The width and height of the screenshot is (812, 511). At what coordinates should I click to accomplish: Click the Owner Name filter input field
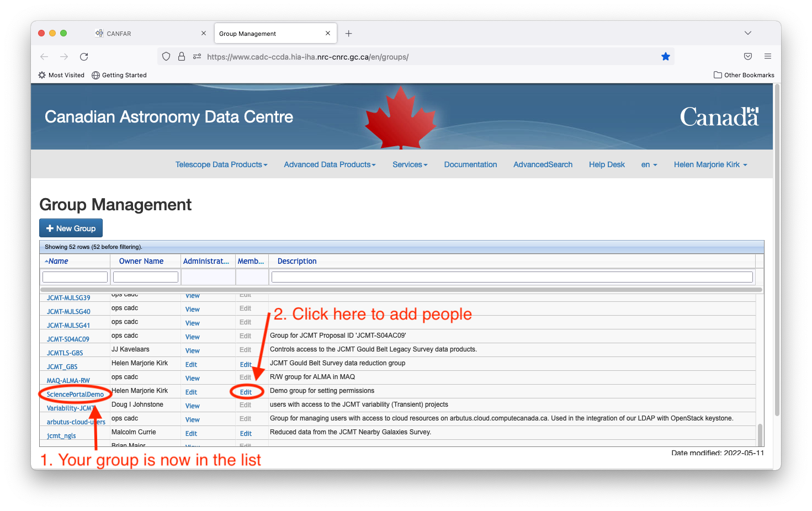click(146, 277)
